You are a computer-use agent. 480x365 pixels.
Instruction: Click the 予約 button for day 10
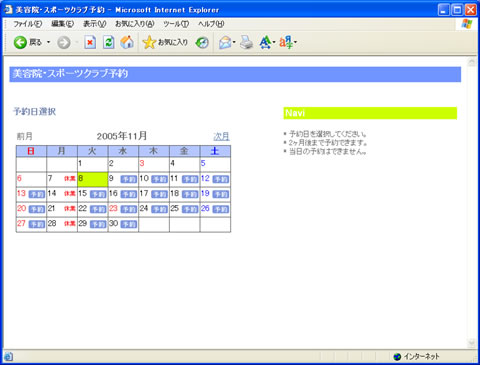coord(159,179)
